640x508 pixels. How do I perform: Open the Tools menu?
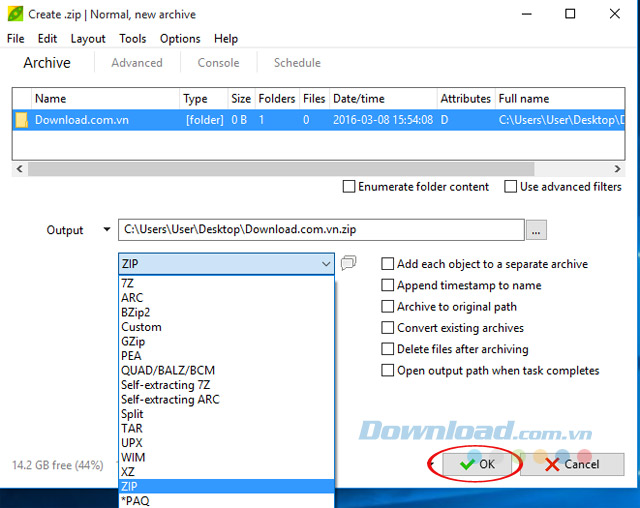132,39
